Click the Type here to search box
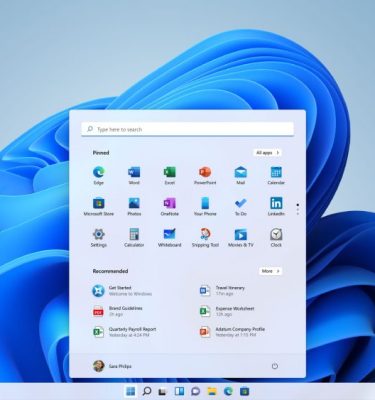The width and height of the screenshot is (375, 400). (188, 129)
